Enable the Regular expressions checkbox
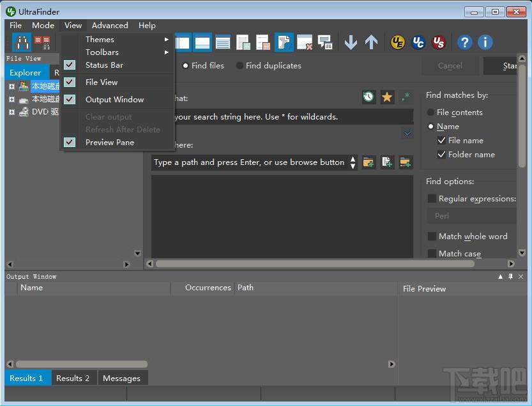This screenshot has height=406, width=532. coord(432,198)
